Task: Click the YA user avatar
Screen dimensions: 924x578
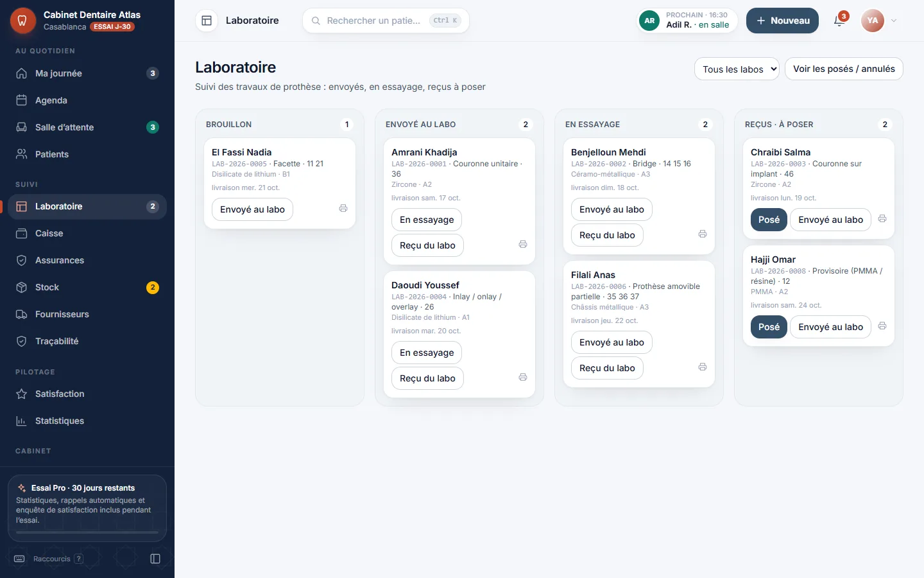Action: pos(873,21)
